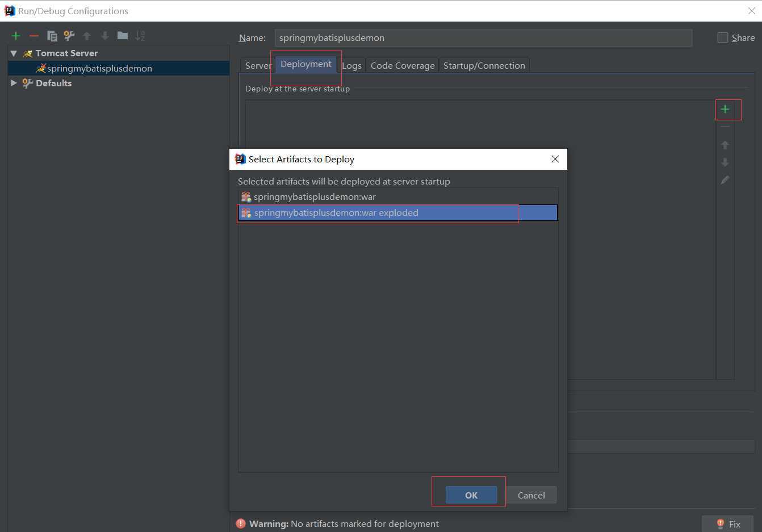762x532 pixels.
Task: Move configuration down arrow in left toolbar
Action: [x=105, y=36]
